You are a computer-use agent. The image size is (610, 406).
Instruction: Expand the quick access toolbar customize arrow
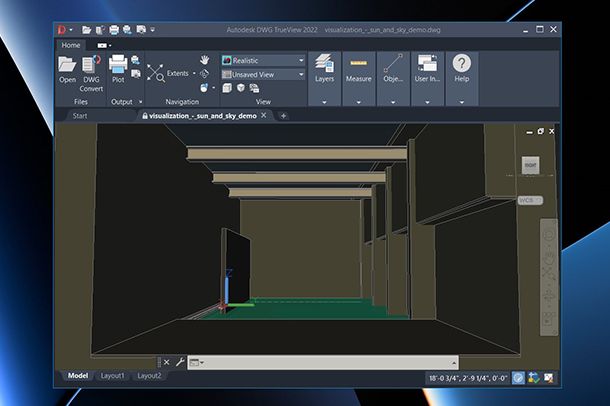pos(152,30)
